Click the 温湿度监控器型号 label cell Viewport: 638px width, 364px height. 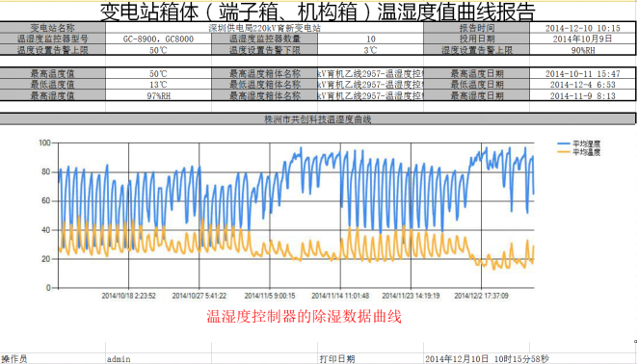point(52,39)
